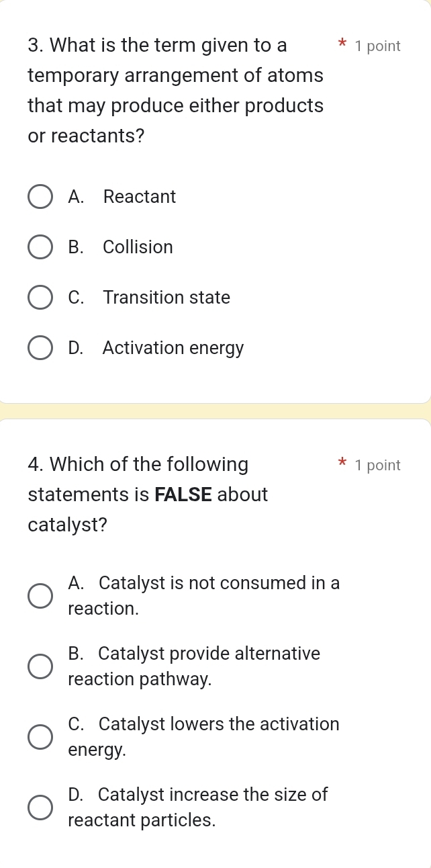Click the red asterisk on question 4
This screenshot has width=431, height=868.
tap(342, 465)
